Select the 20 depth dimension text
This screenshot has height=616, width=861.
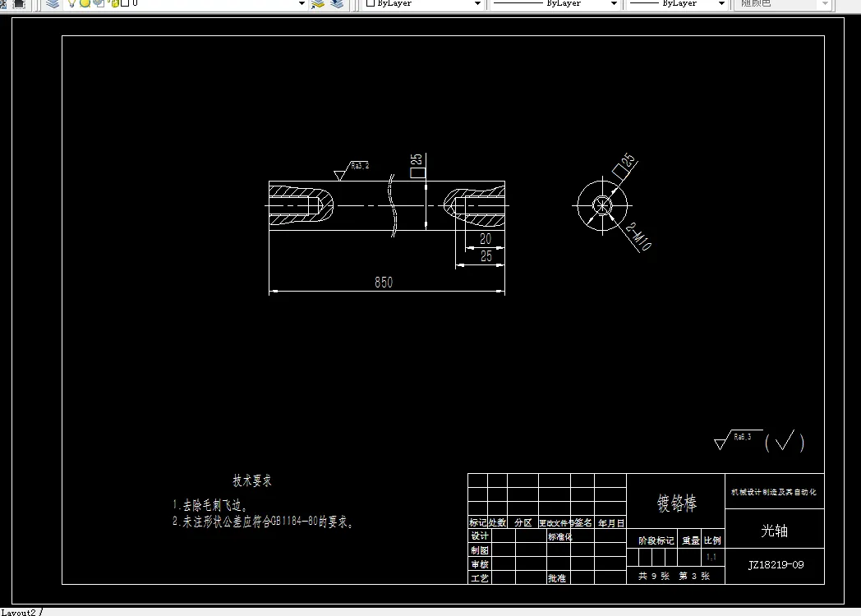[486, 239]
